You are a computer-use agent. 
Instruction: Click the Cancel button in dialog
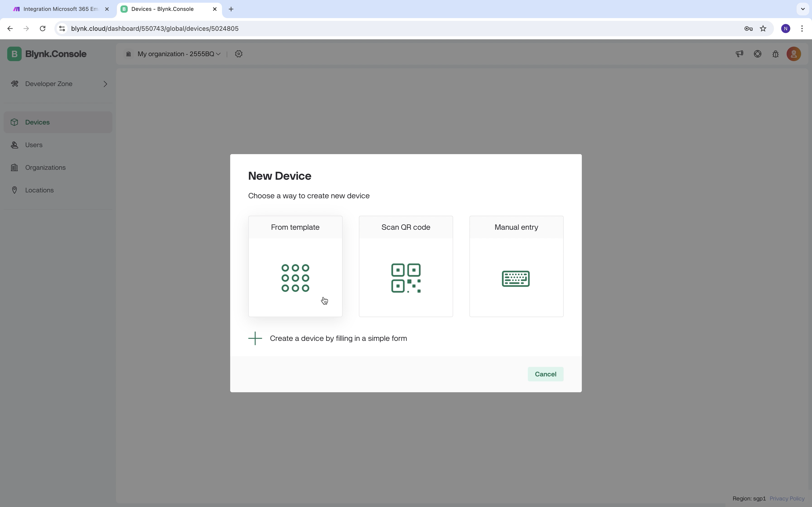pos(545,374)
